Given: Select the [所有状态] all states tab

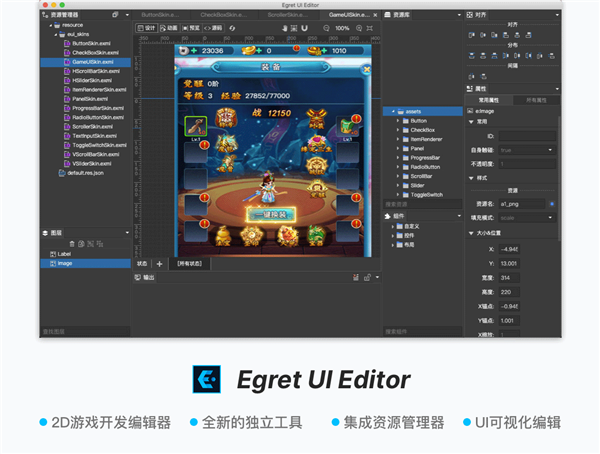Looking at the screenshot, I should [189, 264].
